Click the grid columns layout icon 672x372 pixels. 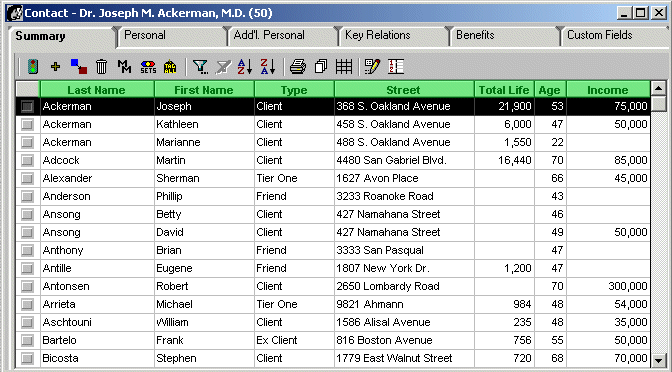pyautogui.click(x=344, y=66)
